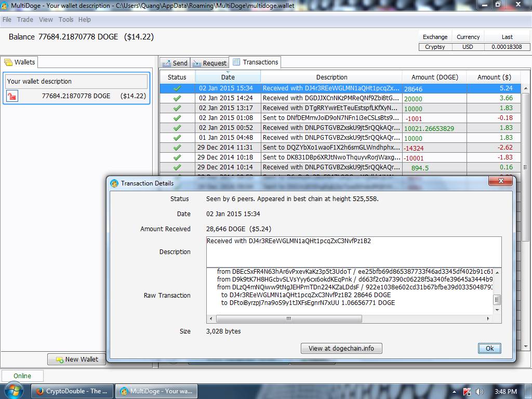Open the View menu
Screen dimensions: 532x399
click(46, 20)
